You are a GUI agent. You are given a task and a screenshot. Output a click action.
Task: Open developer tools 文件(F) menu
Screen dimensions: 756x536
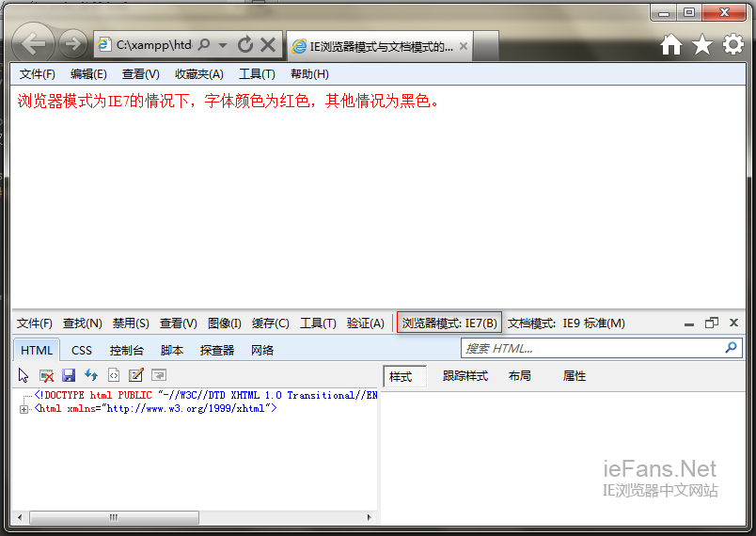[34, 323]
